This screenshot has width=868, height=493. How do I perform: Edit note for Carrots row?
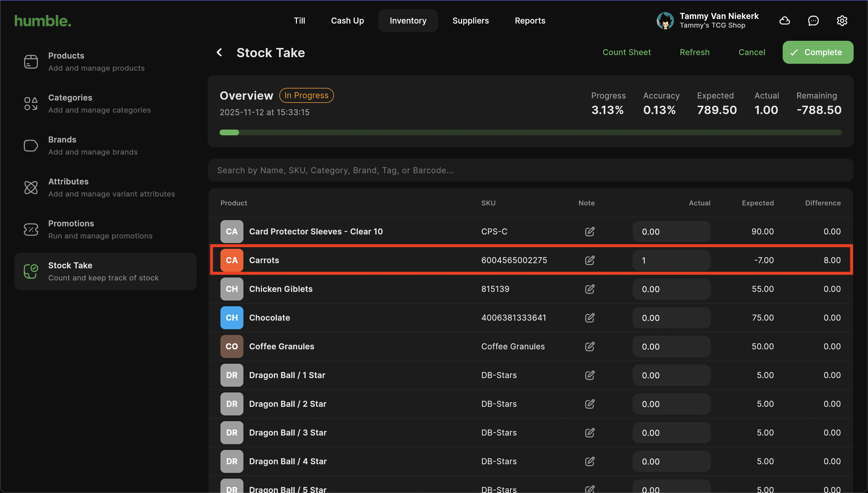pyautogui.click(x=590, y=260)
